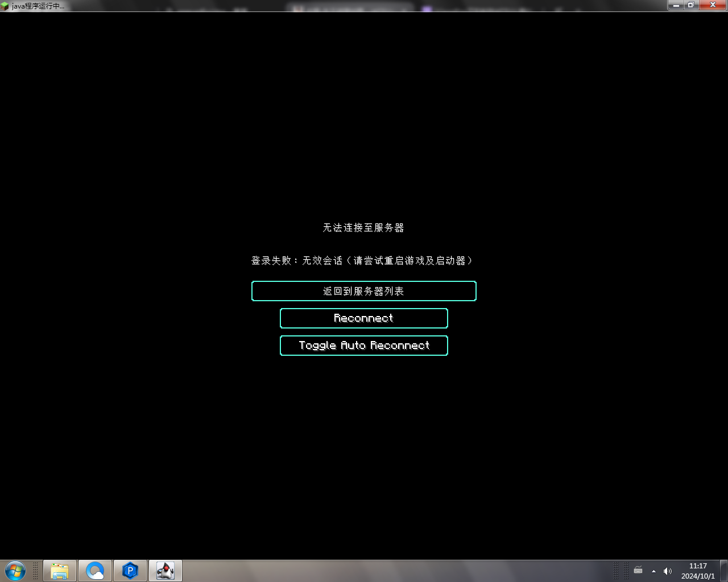Viewport: 728px width, 582px height.
Task: Toggle Auto Reconnect option
Action: (364, 346)
